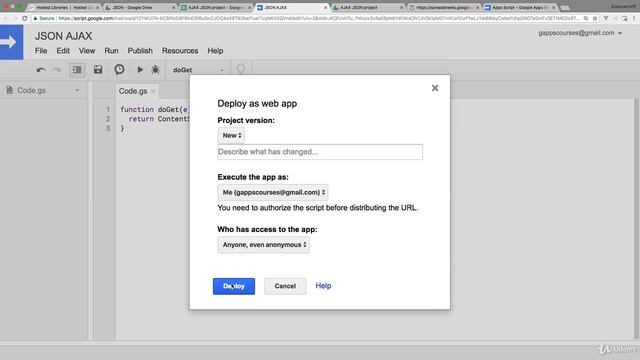Open the Edit menu
640x360 pixels.
63,51
